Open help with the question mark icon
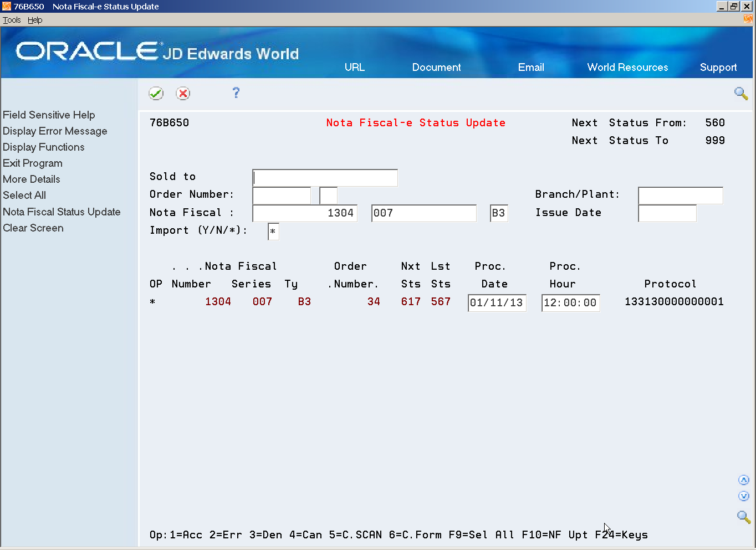 (x=236, y=92)
